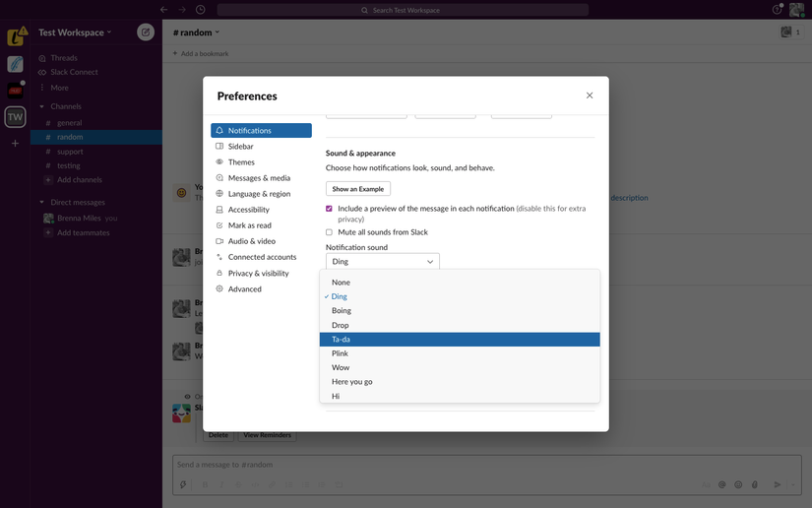
Task: Open the Notification sound Ding dropdown
Action: [383, 262]
